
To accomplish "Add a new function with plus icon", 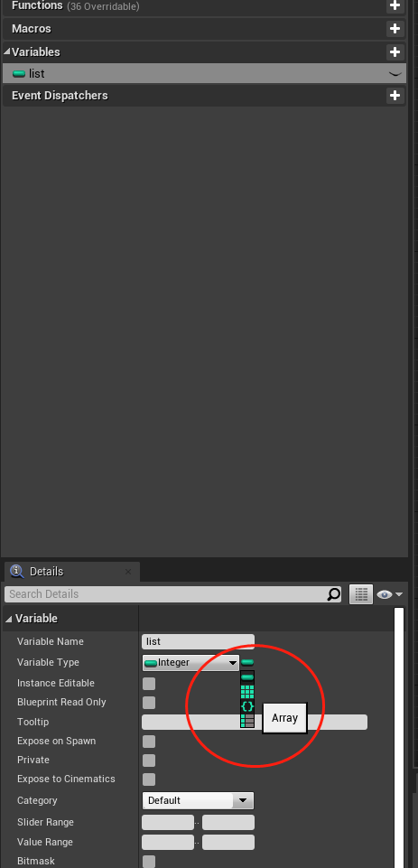I will 395,5.
